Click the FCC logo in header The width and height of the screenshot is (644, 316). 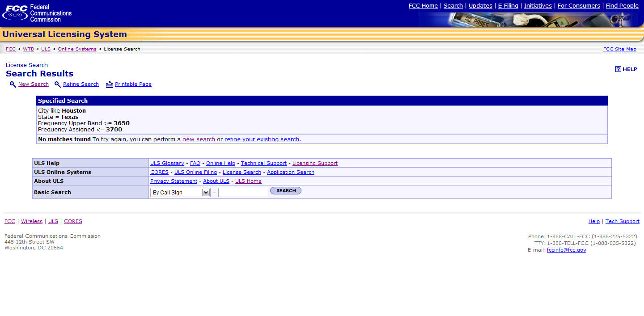click(x=37, y=13)
